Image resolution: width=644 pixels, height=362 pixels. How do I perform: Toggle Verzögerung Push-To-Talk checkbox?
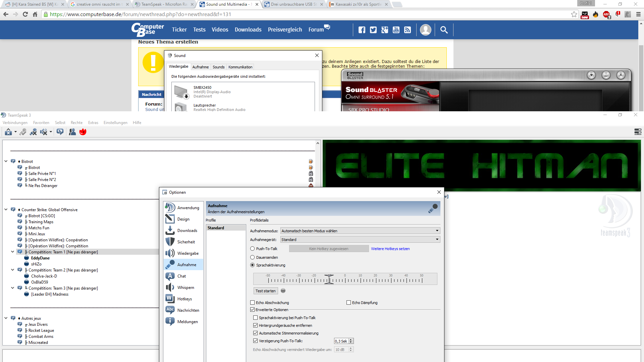256,341
